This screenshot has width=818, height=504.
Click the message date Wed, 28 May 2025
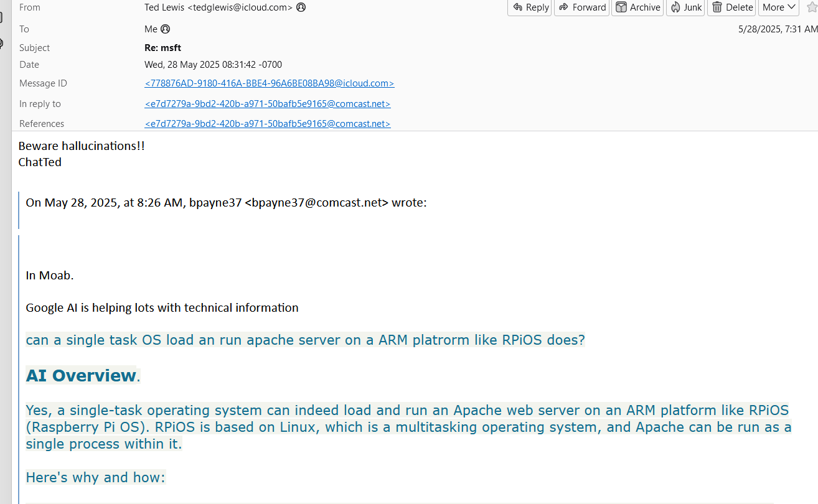click(213, 65)
